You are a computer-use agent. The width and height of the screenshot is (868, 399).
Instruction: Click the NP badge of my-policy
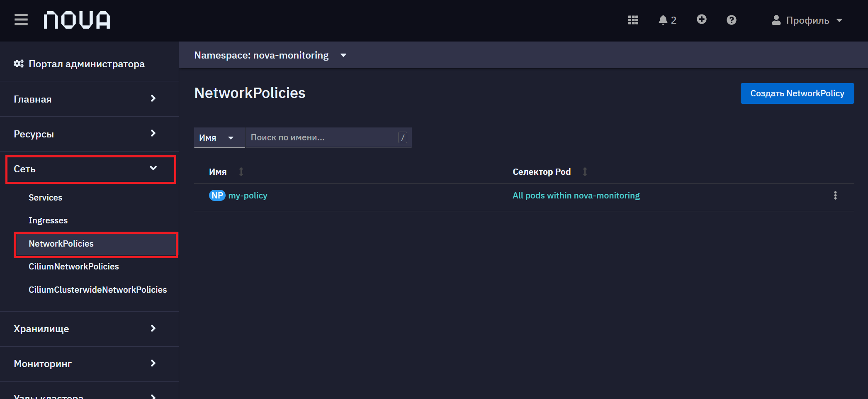[217, 196]
